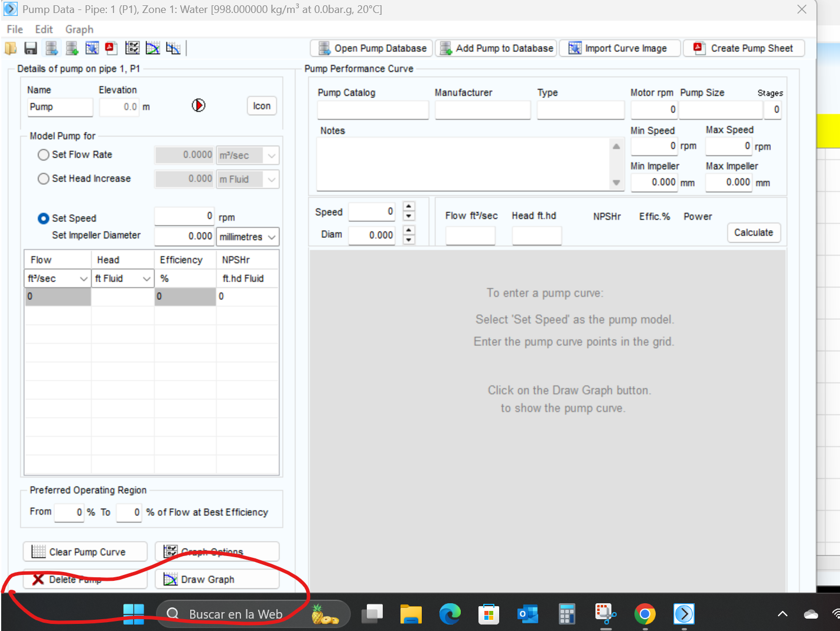Select the Set Flow Rate radio button

(43, 155)
